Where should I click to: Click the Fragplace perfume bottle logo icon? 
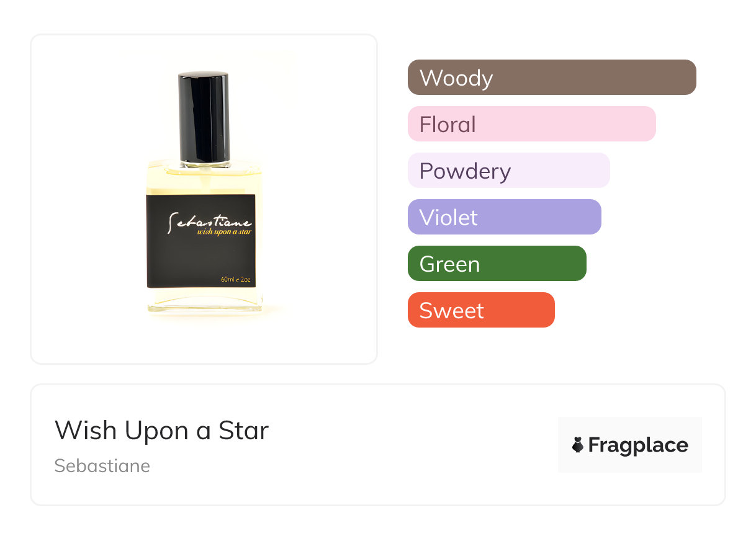click(x=578, y=445)
